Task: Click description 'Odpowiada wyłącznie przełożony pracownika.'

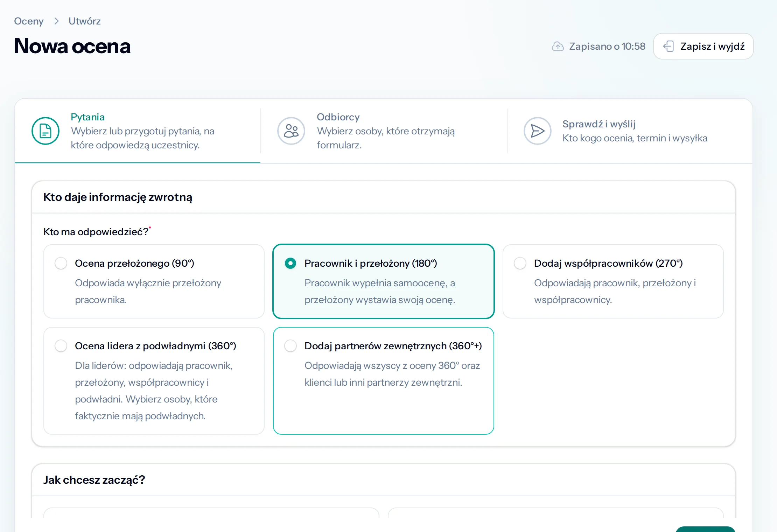Action: tap(148, 291)
